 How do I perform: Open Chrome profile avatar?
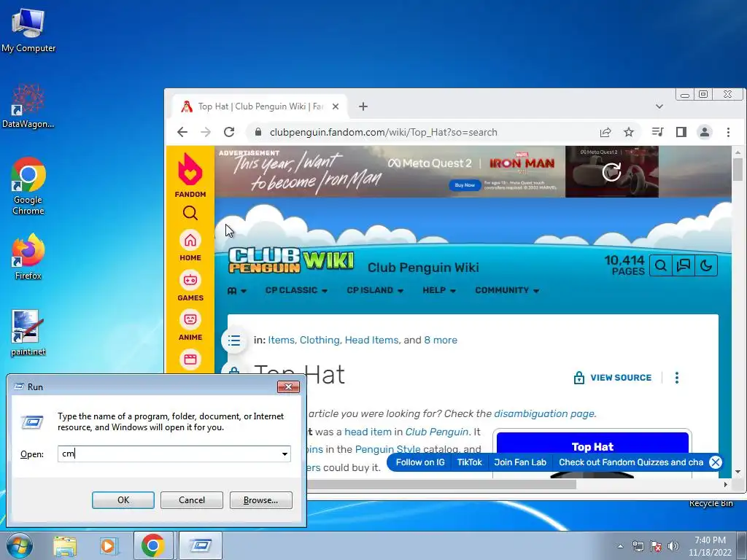(705, 132)
